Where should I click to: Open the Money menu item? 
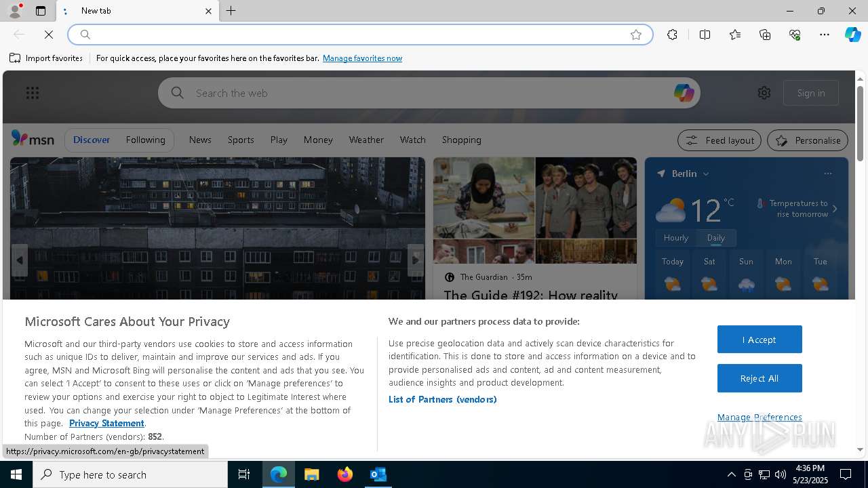(x=318, y=140)
